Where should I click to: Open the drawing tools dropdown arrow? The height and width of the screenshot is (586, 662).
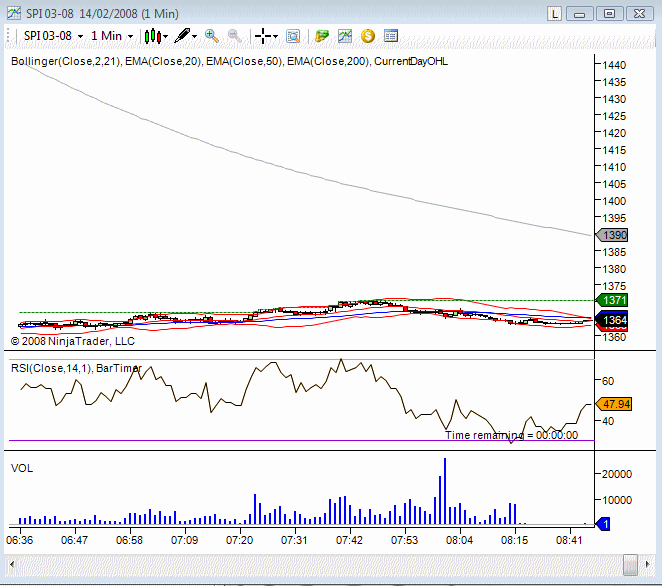(195, 37)
